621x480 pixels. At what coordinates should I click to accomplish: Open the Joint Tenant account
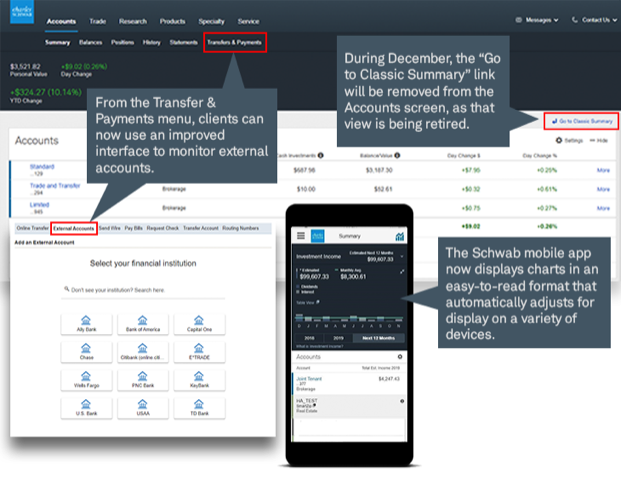coord(309,379)
